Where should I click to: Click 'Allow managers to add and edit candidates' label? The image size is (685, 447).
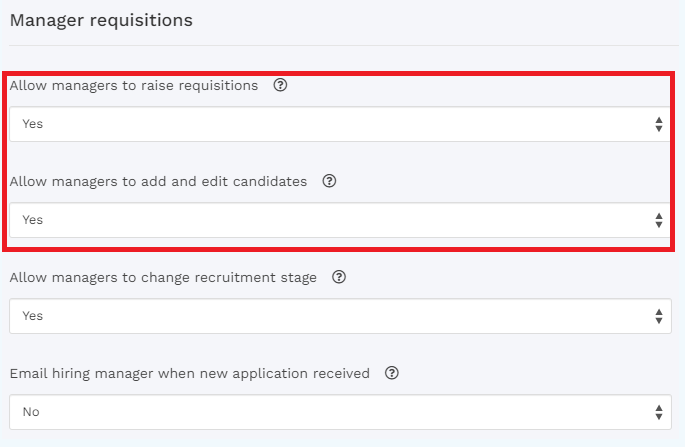coord(158,182)
